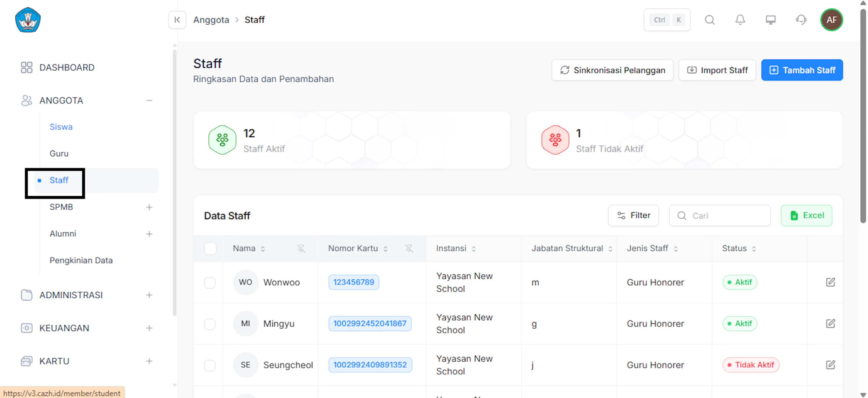Image resolution: width=868 pixels, height=398 pixels.
Task: Click the SE avatar for Seungcheol
Action: [246, 365]
